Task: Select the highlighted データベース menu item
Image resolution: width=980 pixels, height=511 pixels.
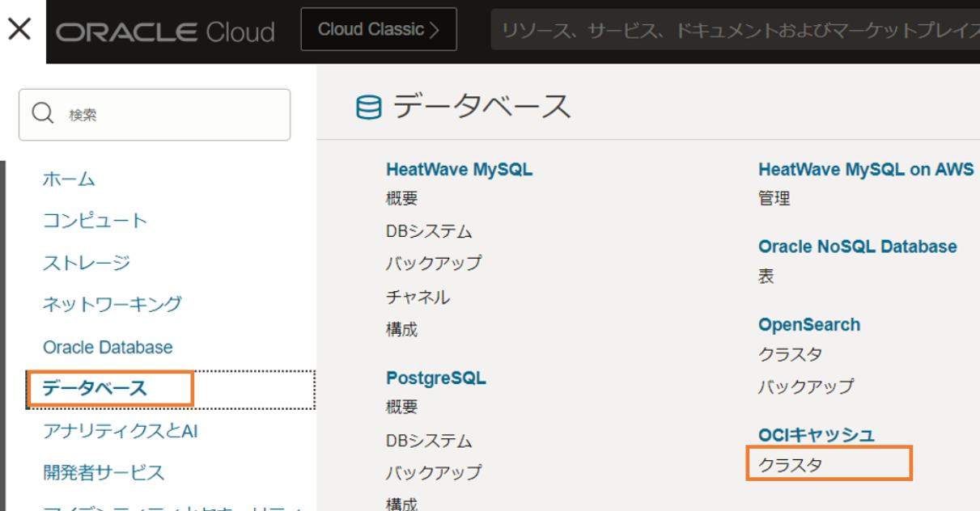Action: click(x=95, y=389)
